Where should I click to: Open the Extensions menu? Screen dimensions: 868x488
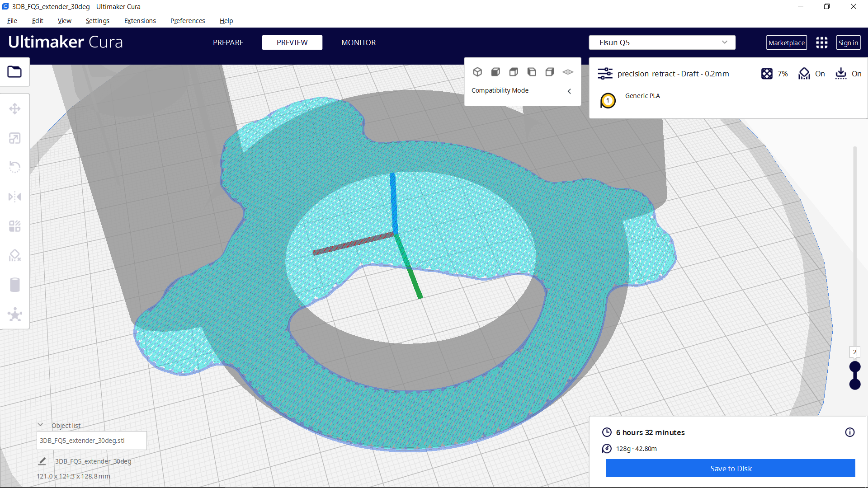[x=140, y=21]
